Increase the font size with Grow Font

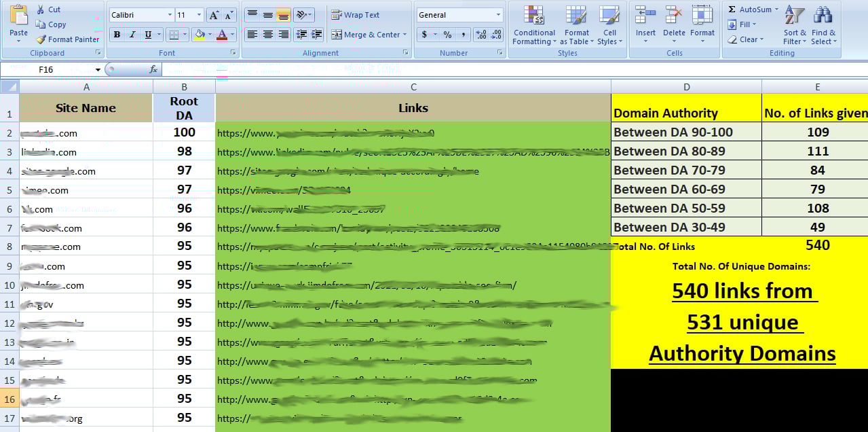214,15
